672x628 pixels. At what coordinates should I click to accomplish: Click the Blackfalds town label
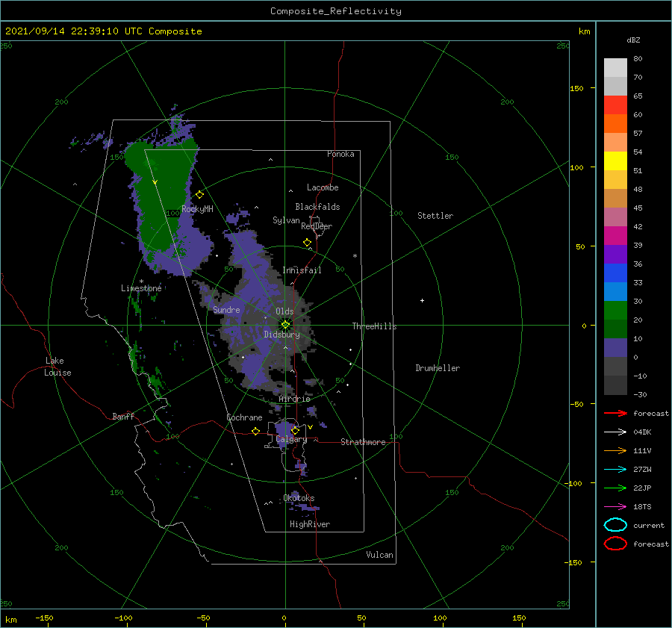click(317, 207)
